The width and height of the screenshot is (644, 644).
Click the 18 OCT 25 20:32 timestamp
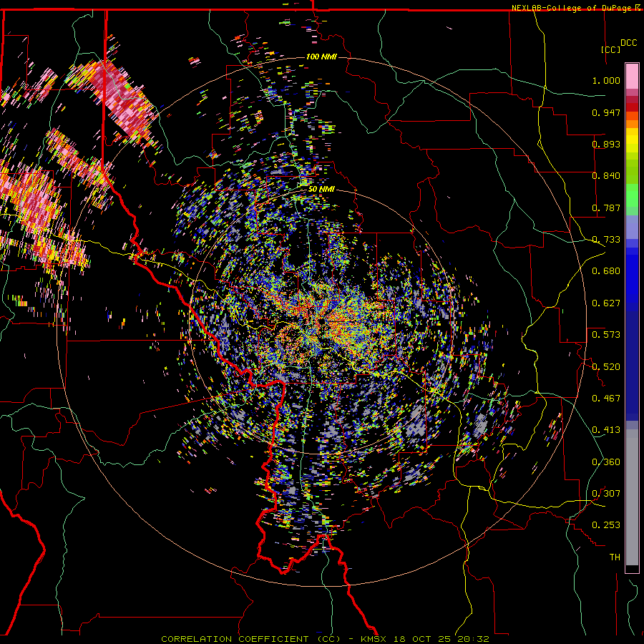[441, 639]
